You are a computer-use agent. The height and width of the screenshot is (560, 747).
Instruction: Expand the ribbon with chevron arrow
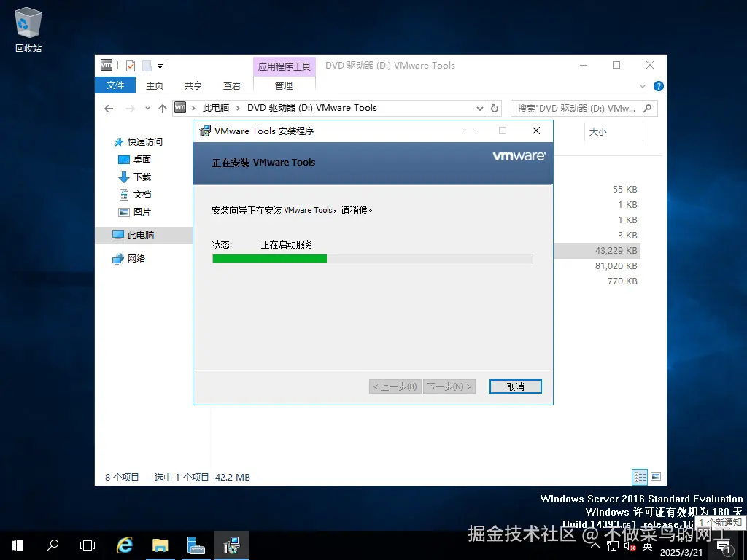point(642,86)
